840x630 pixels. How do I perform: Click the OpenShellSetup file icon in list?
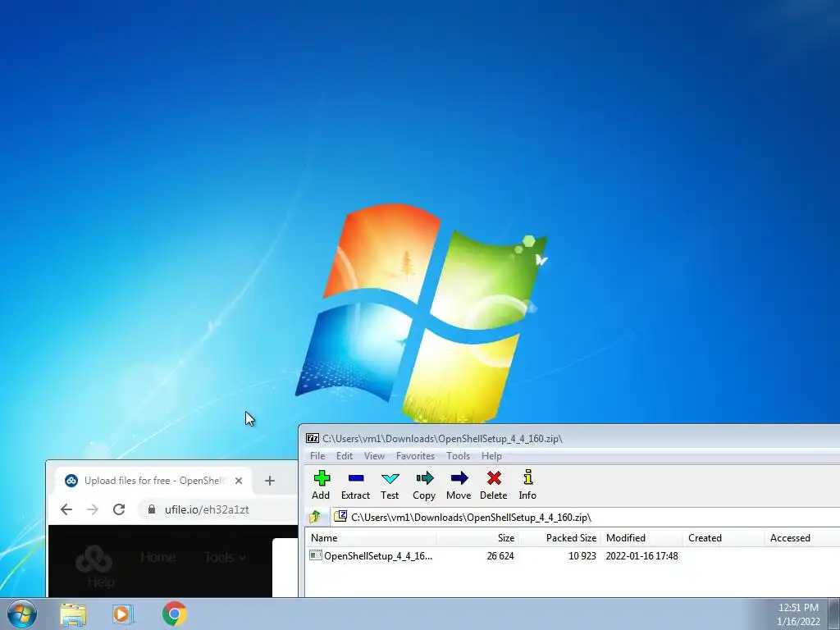316,555
